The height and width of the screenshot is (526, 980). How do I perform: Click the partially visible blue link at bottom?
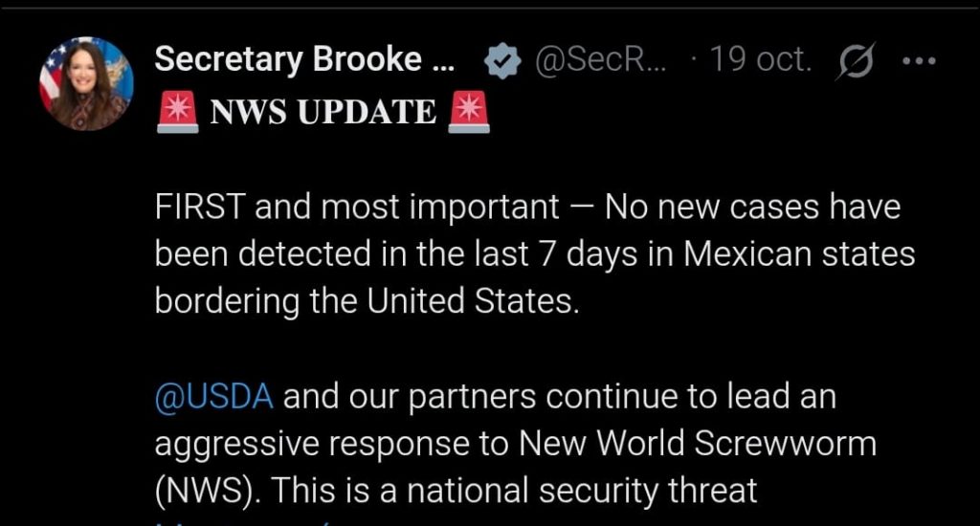tap(191, 522)
